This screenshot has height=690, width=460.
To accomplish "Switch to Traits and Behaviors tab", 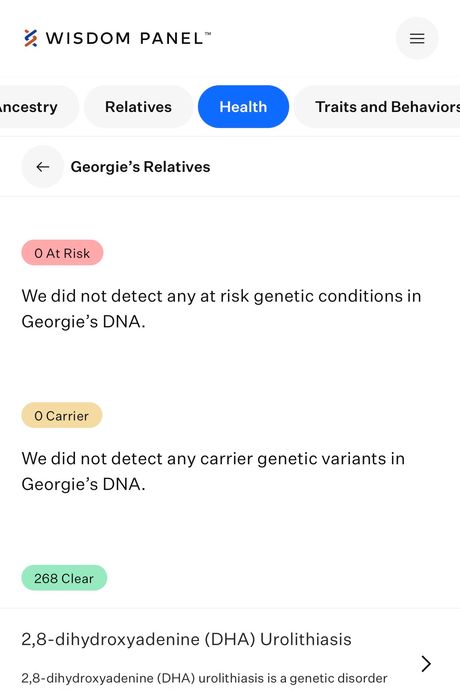I will pyautogui.click(x=379, y=106).
